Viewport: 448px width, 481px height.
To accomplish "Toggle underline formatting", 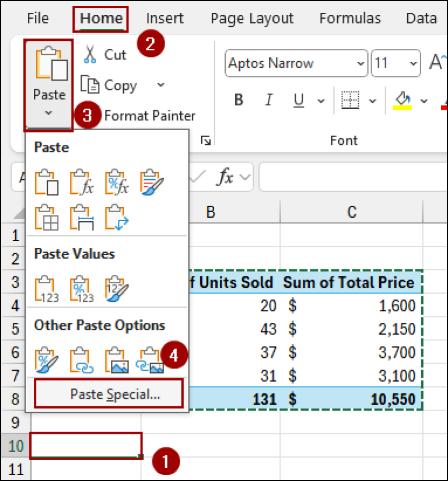I will (297, 100).
